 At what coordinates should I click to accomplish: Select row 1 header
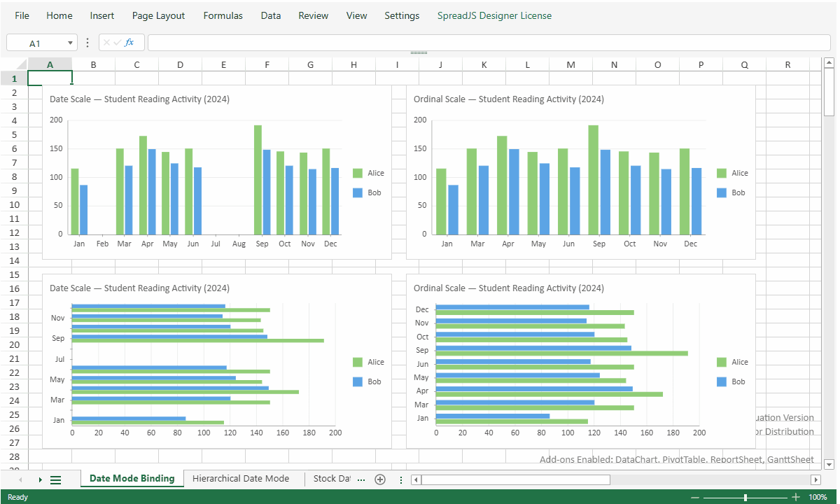[14, 78]
